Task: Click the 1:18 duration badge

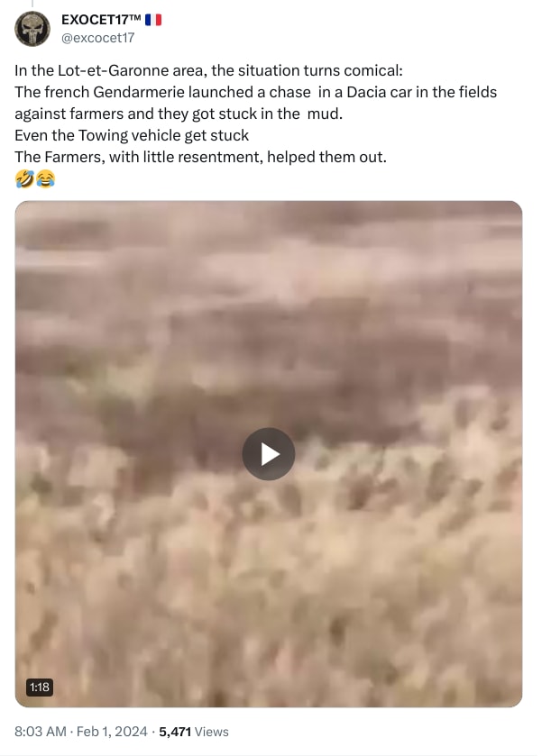Action: click(x=40, y=687)
